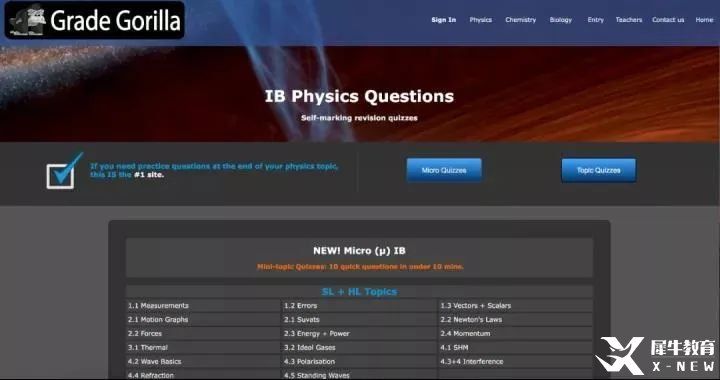Go to the Chemistry section
The height and width of the screenshot is (380, 720).
pyautogui.click(x=520, y=20)
